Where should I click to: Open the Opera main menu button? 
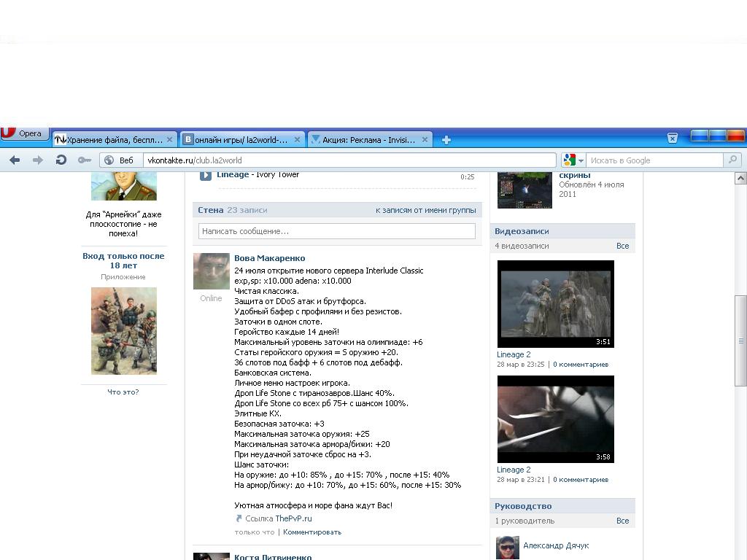click(x=24, y=133)
